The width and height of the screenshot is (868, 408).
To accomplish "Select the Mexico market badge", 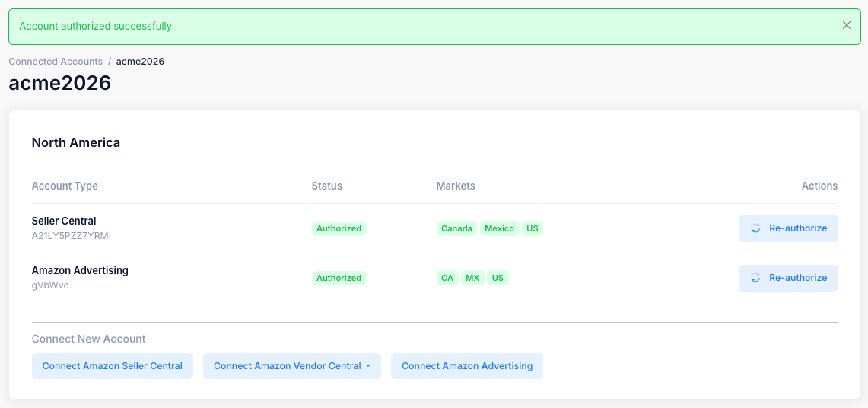I will click(x=499, y=228).
